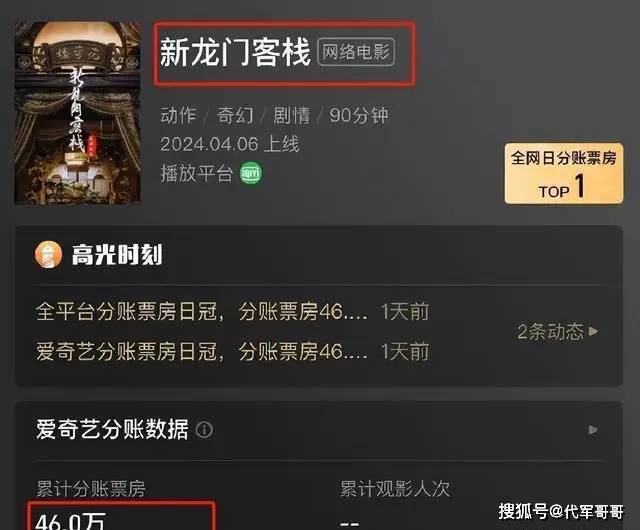Open the 全平台分账票房日冠 highlight entry
Screen dimensions: 640x530
(x=233, y=312)
